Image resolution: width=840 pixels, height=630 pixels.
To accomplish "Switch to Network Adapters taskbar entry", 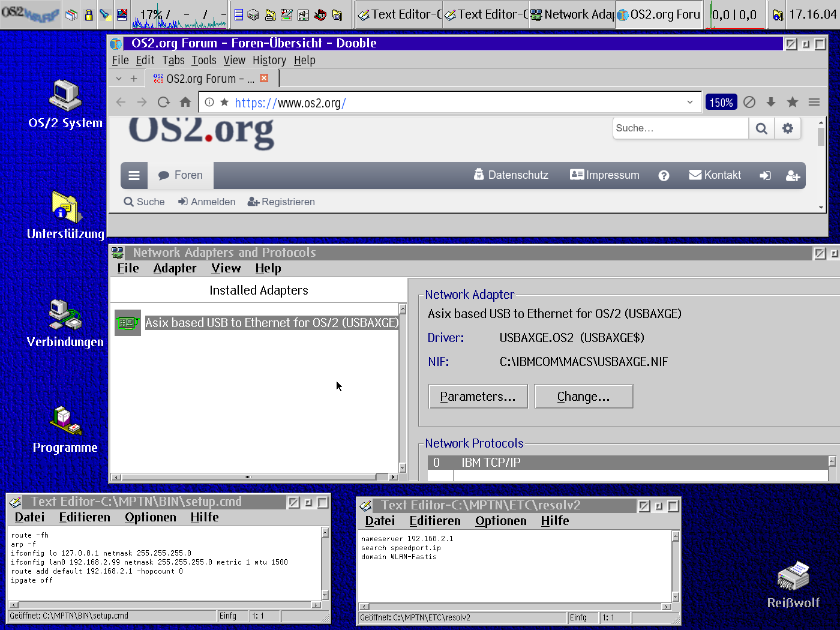I will pyautogui.click(x=572, y=14).
